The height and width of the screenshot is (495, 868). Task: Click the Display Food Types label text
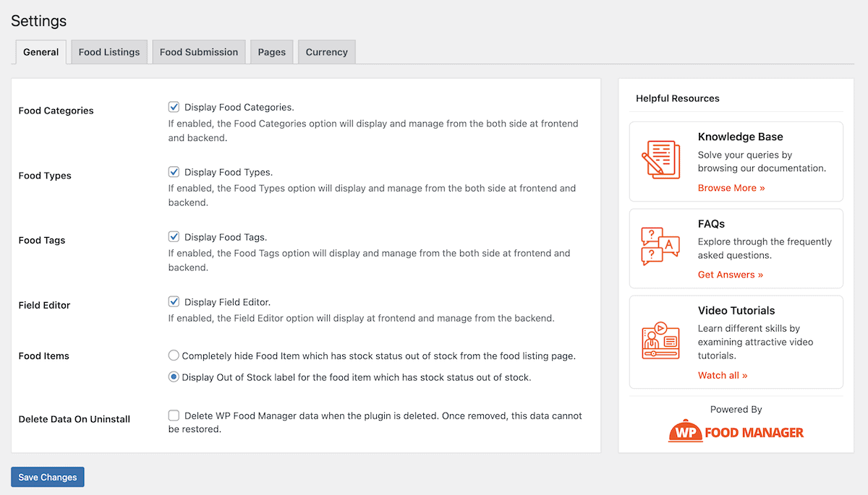tap(229, 172)
